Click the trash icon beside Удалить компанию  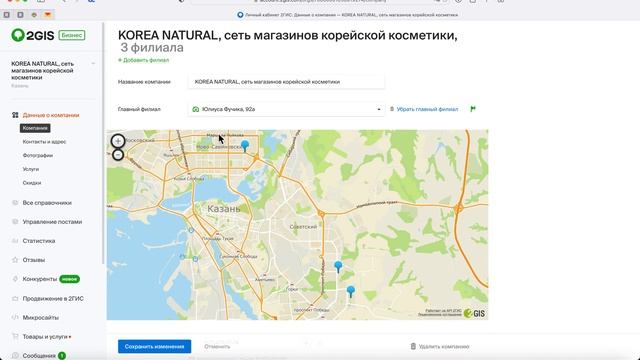coord(413,346)
